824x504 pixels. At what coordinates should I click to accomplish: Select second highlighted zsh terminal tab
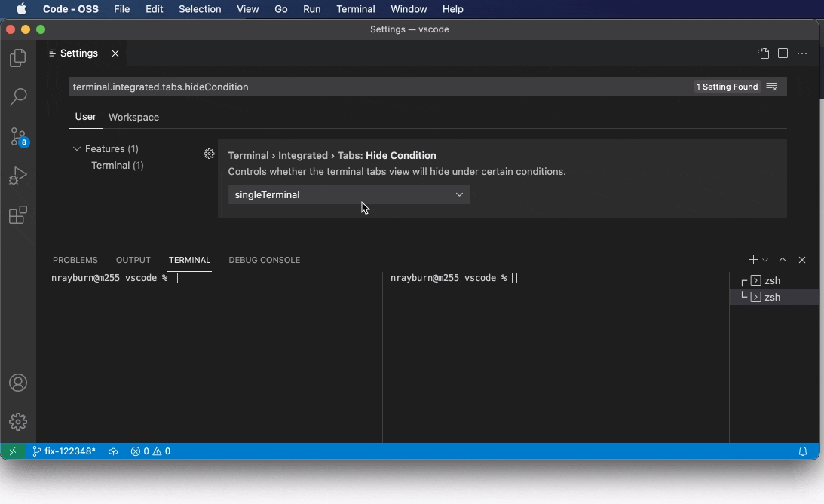[774, 297]
